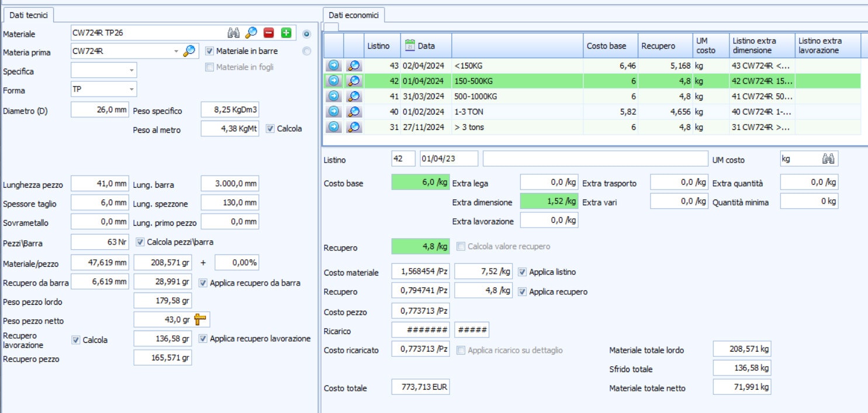Toggle Calcola checkbox beside Peso al metro
Screen dimensions: 868x413
270,129
